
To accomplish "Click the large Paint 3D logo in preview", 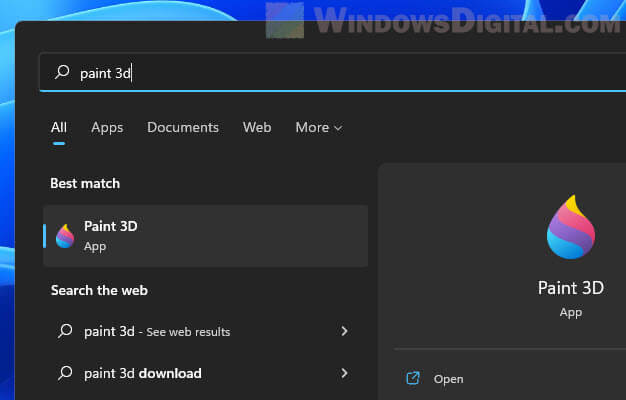I will coord(571,227).
